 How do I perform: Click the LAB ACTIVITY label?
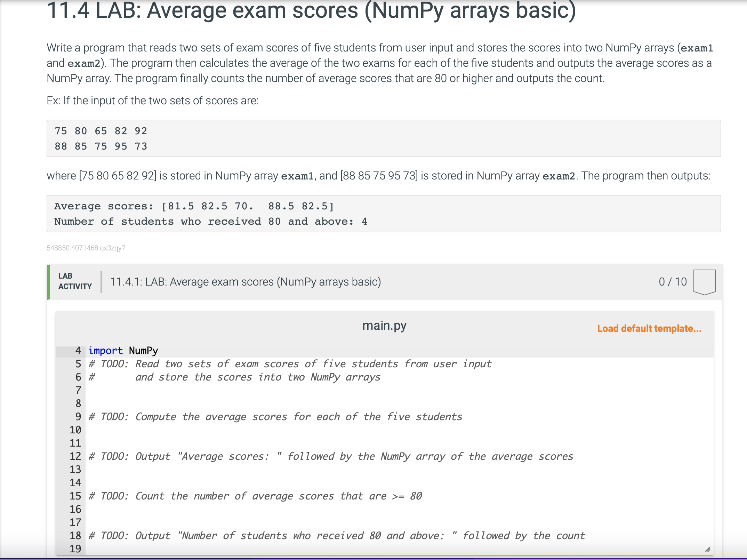click(74, 281)
